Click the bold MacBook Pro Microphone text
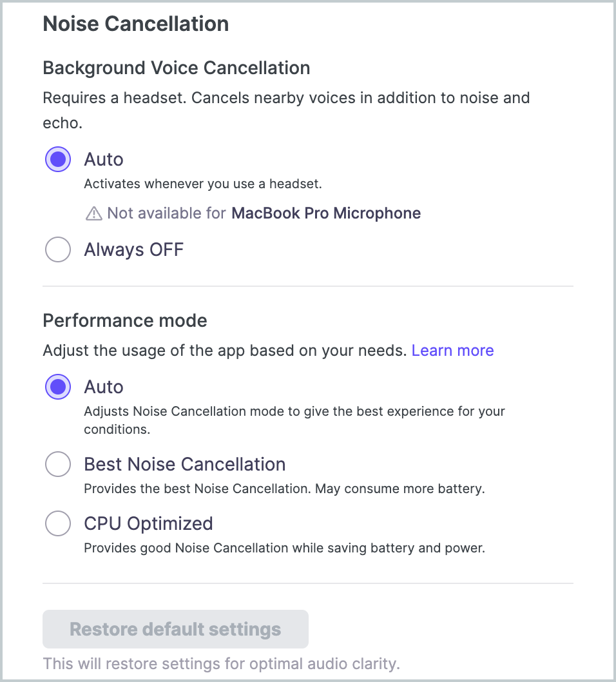 coord(326,213)
